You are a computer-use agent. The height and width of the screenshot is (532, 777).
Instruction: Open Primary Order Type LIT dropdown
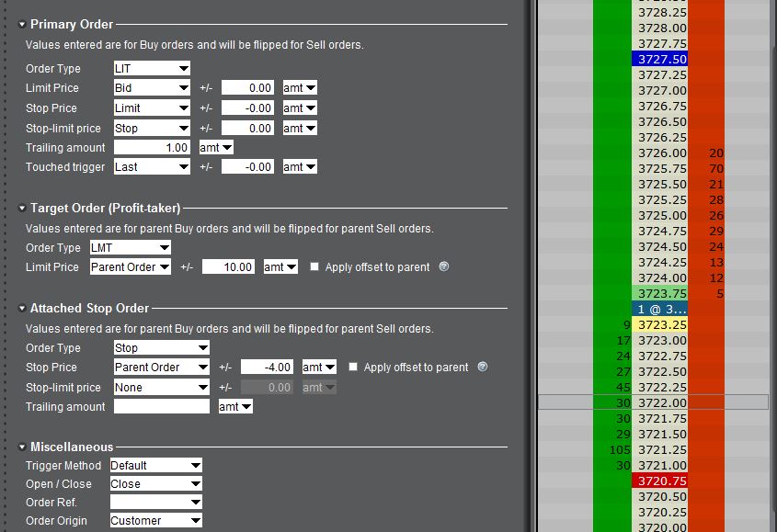click(x=152, y=68)
